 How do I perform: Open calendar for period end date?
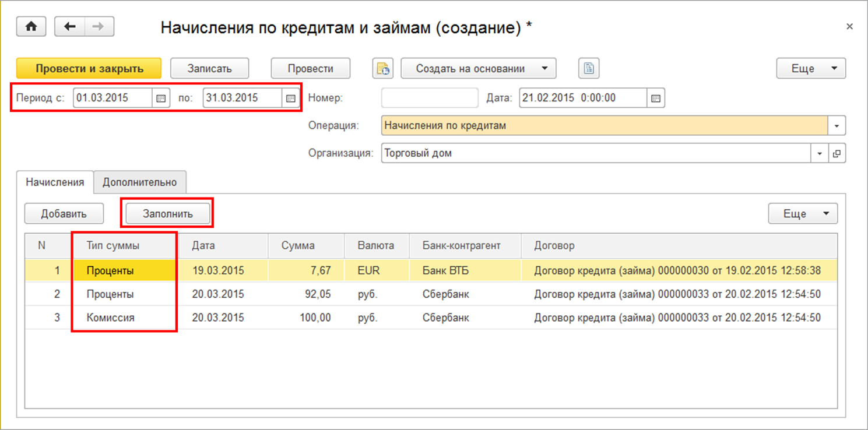(290, 98)
